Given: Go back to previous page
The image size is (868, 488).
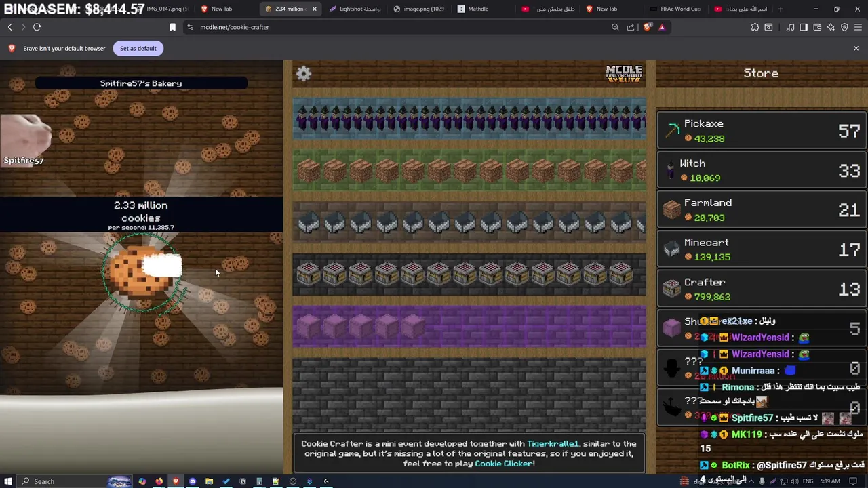Looking at the screenshot, I should (9, 27).
